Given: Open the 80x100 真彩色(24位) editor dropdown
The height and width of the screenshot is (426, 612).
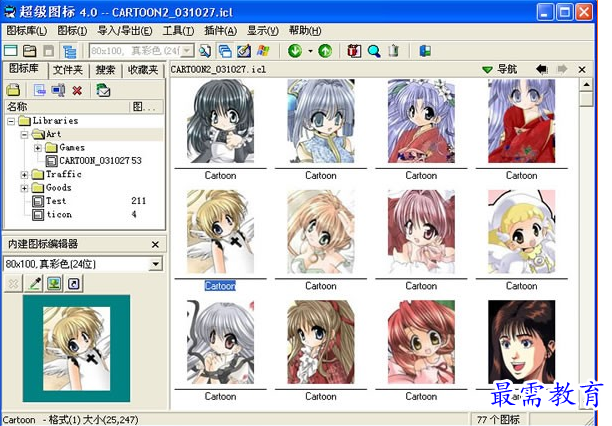Looking at the screenshot, I should pos(156,264).
